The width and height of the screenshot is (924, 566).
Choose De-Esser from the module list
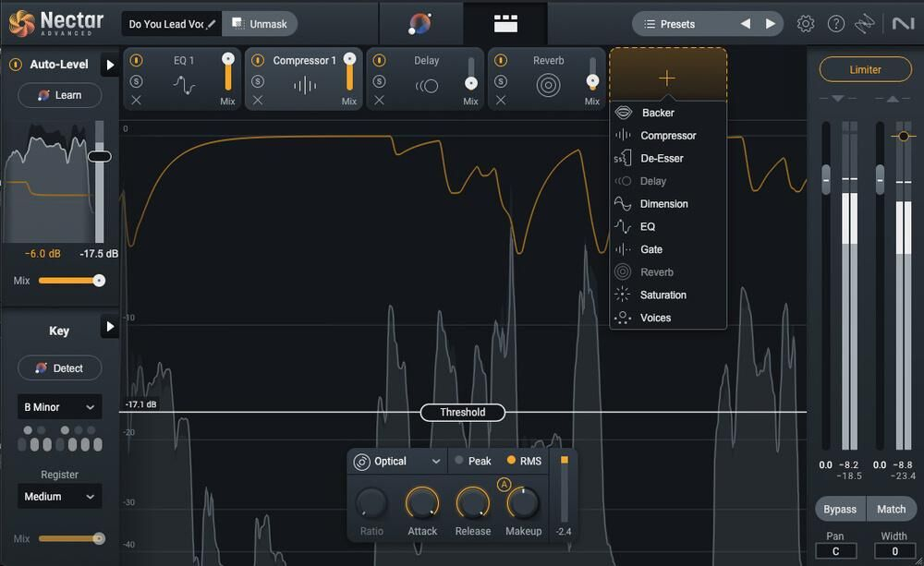click(662, 158)
